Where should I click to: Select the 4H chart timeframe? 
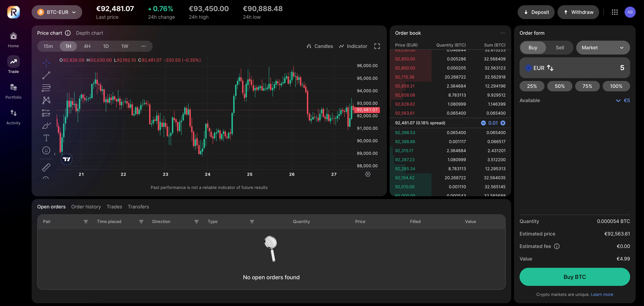[x=87, y=46]
